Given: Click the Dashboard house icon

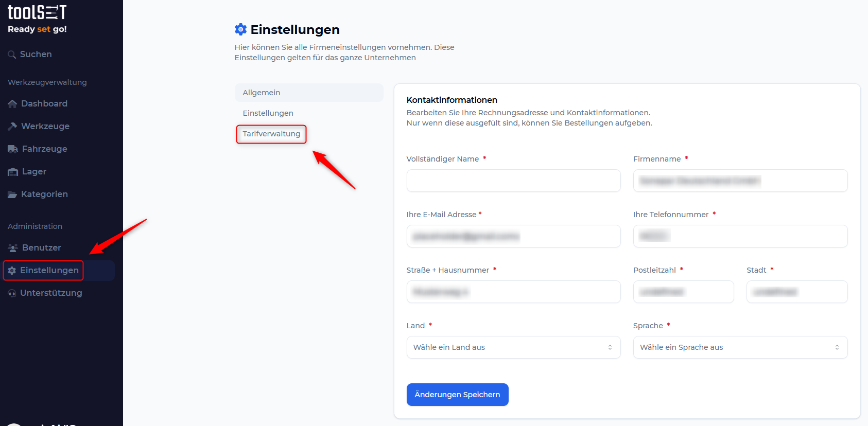Looking at the screenshot, I should point(12,104).
